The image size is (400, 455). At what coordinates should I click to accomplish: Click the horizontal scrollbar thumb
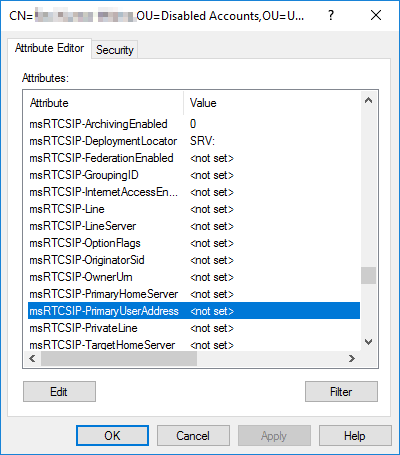119,359
